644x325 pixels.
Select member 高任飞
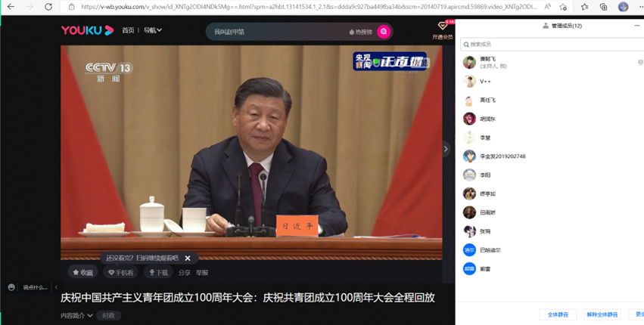549,100
